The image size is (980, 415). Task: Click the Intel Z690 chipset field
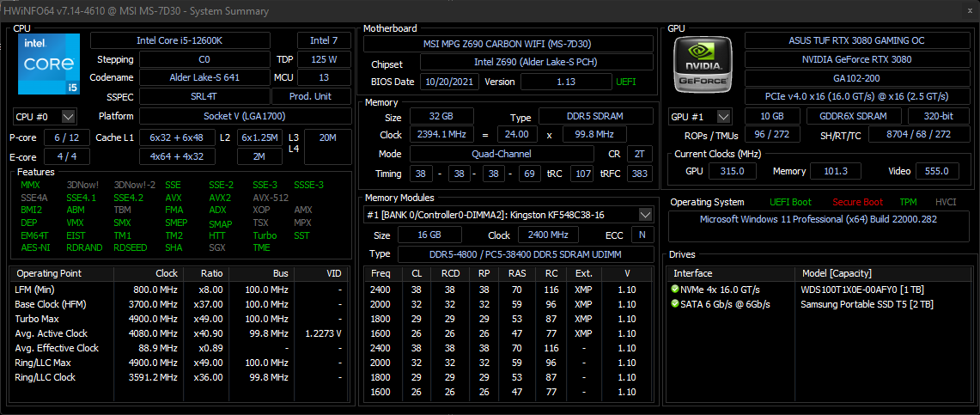pyautogui.click(x=536, y=63)
